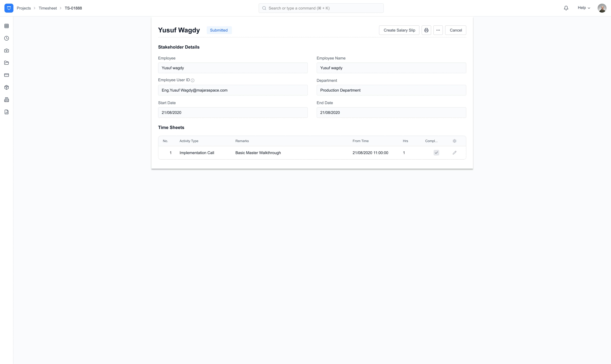Open Projects from the breadcrumb trail
This screenshot has height=364, width=611.
pos(24,8)
